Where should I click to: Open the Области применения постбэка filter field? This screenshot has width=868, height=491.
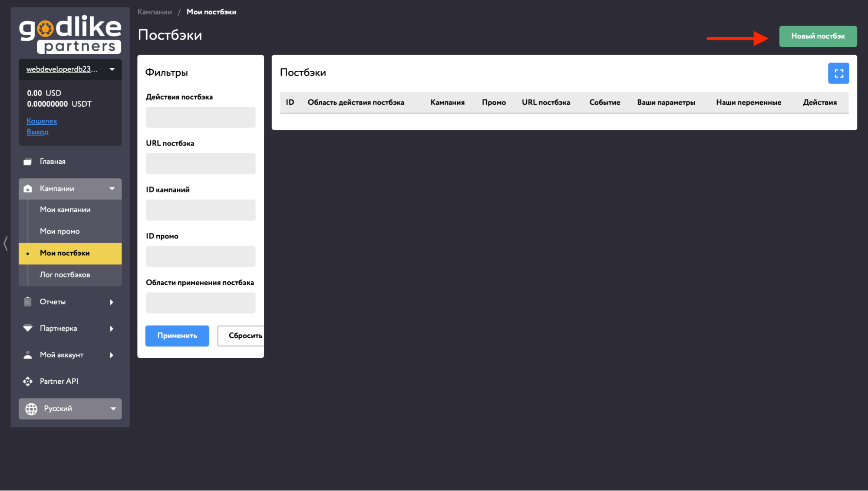click(200, 303)
